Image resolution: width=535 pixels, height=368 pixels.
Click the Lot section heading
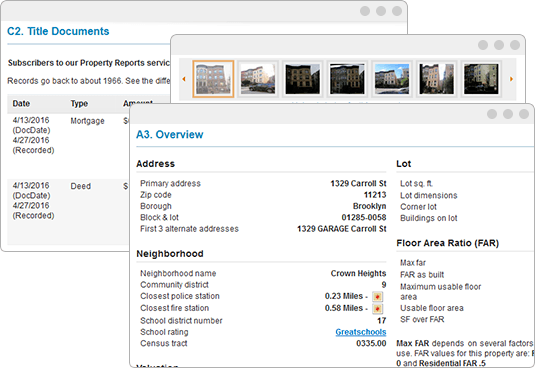coord(404,164)
